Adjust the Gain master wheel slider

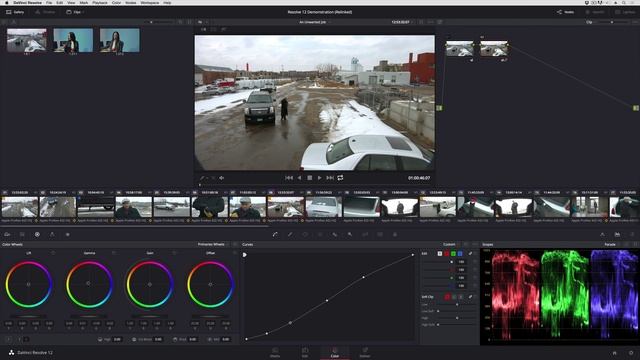150,316
